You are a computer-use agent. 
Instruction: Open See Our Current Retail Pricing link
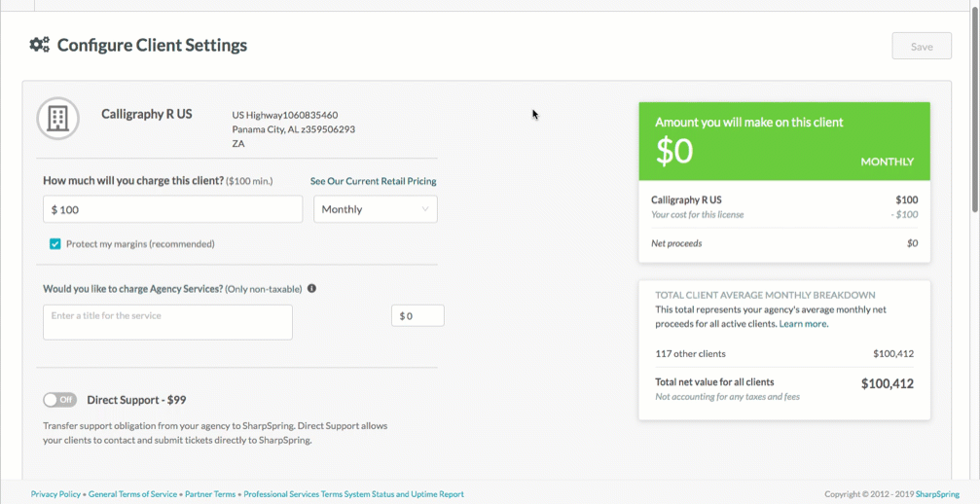click(x=373, y=181)
